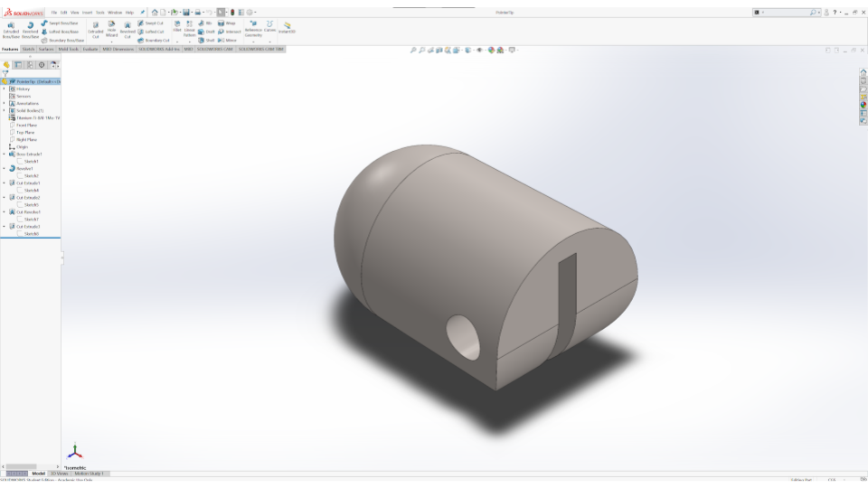Expand the Solid Bodies(1) folder

tap(4, 110)
